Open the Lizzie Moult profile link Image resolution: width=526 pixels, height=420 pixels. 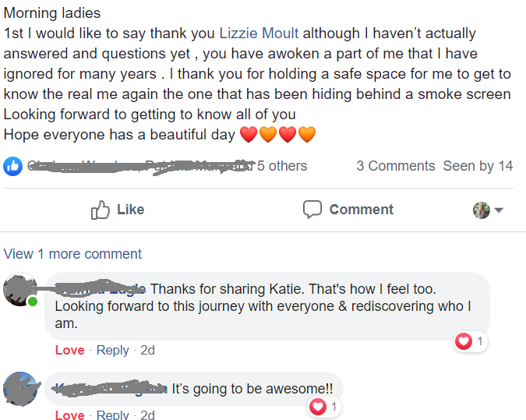tap(259, 34)
